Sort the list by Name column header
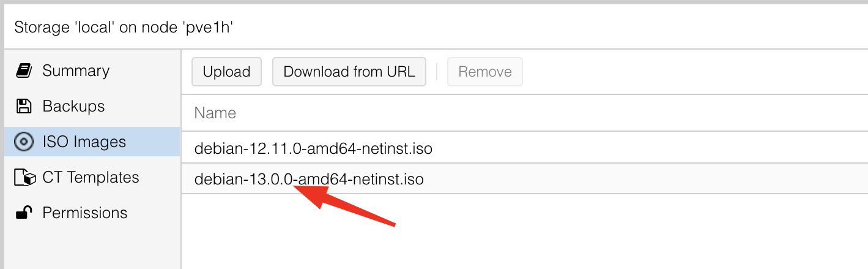Viewport: 868px width, 269px height. (x=215, y=113)
